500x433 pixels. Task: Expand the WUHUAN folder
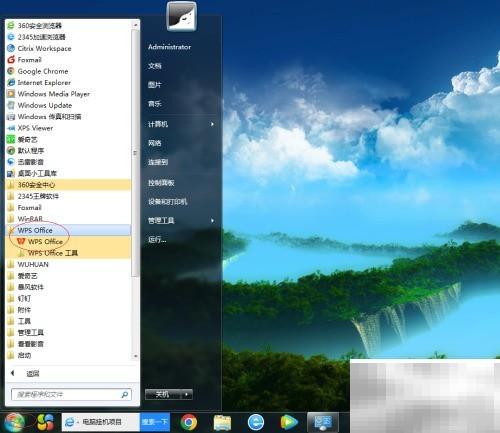68,264
